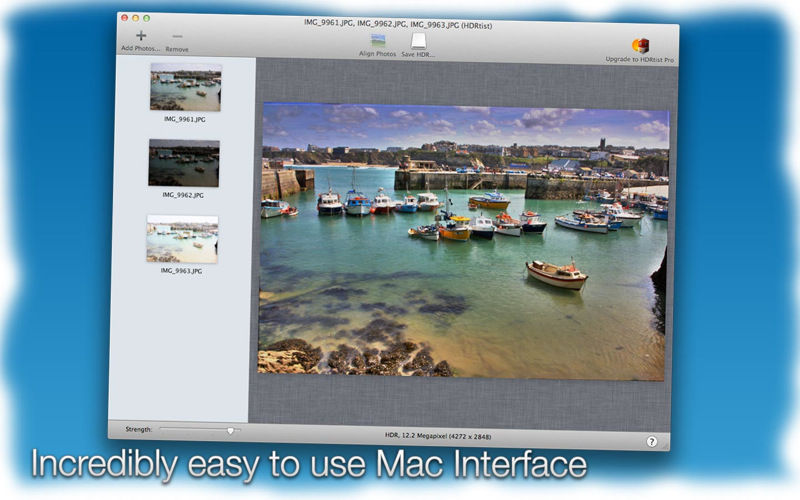Click the window title bar text
The width and height of the screenshot is (800, 500).
pos(398,24)
